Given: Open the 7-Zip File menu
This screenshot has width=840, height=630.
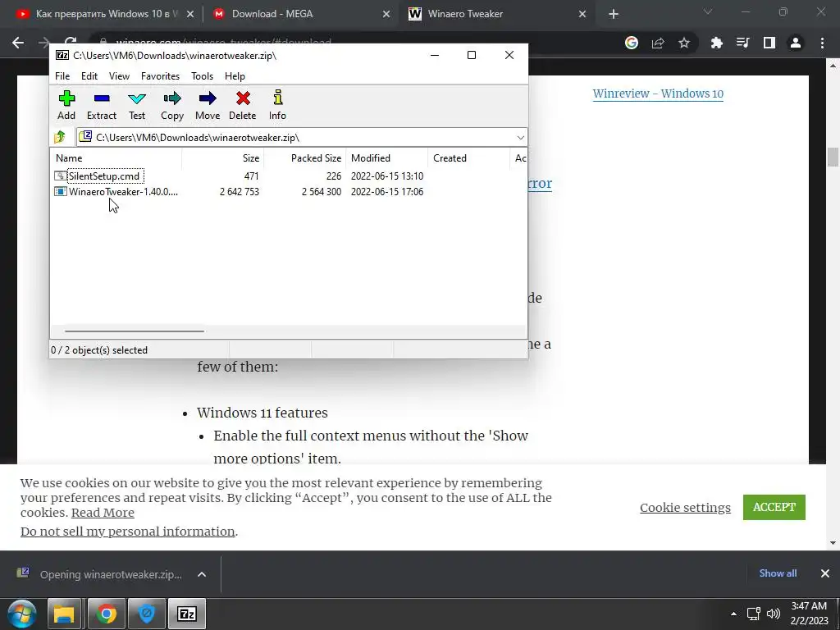Looking at the screenshot, I should pyautogui.click(x=62, y=76).
